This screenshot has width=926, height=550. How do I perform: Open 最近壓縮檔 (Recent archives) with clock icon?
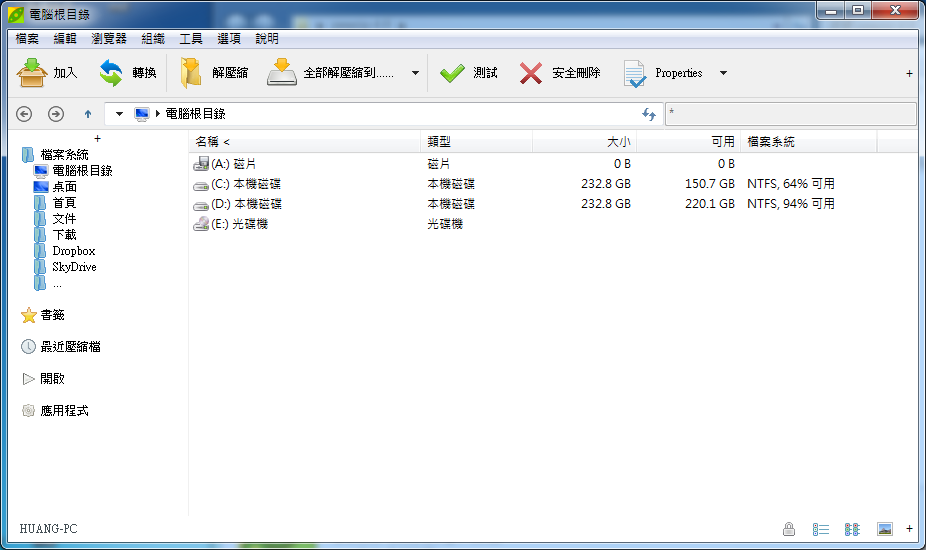click(x=60, y=347)
